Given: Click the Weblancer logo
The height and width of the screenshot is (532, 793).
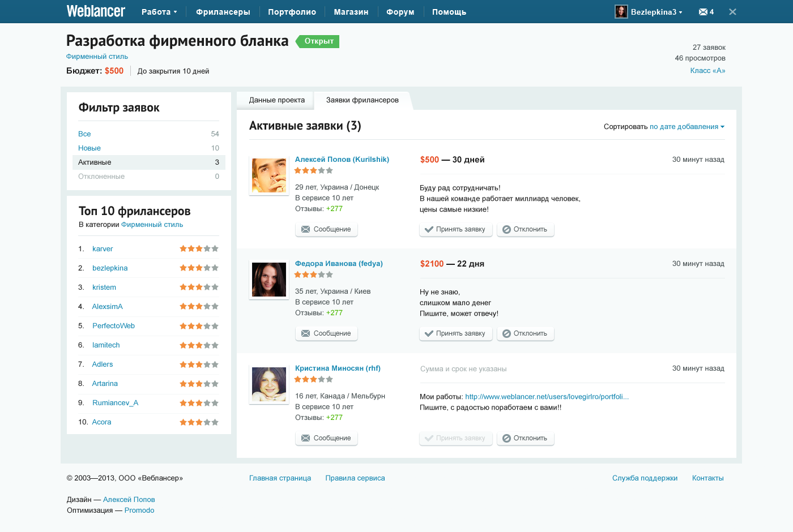Looking at the screenshot, I should 96,11.
